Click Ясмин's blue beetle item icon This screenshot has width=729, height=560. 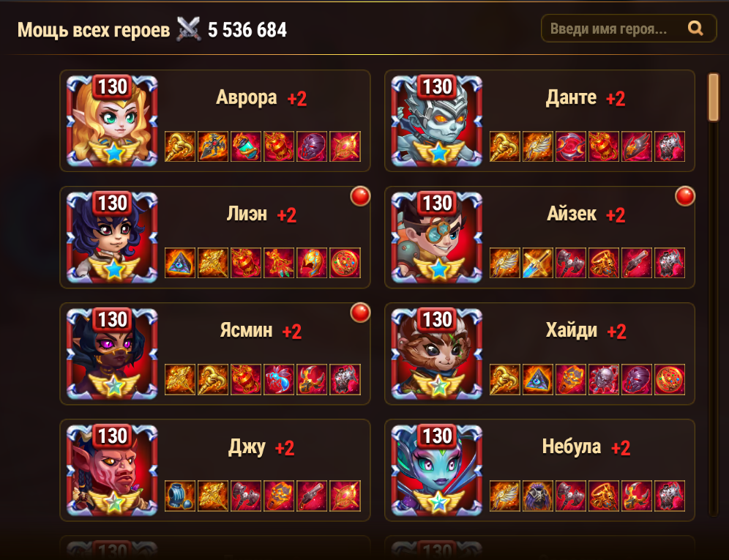(279, 379)
